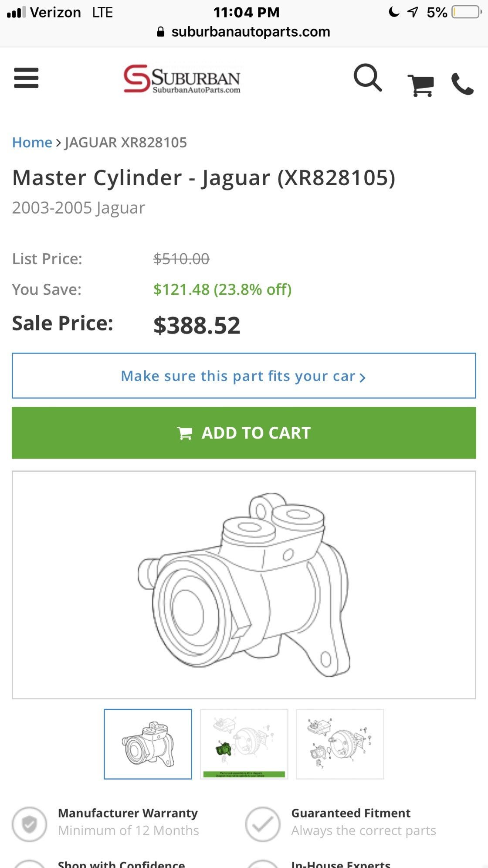The image size is (488, 868).
Task: Click the Suburban Auto Parts logo
Action: click(x=182, y=79)
